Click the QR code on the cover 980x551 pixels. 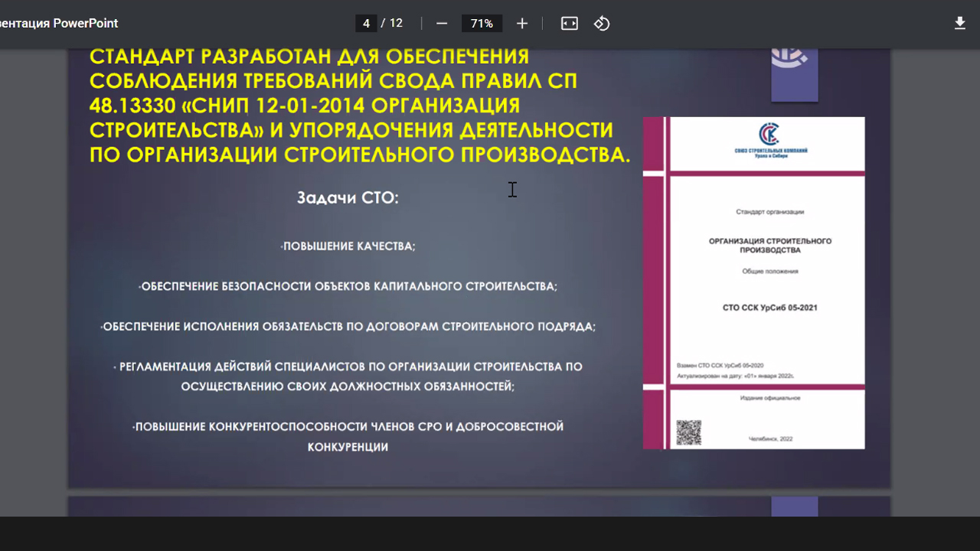click(689, 432)
